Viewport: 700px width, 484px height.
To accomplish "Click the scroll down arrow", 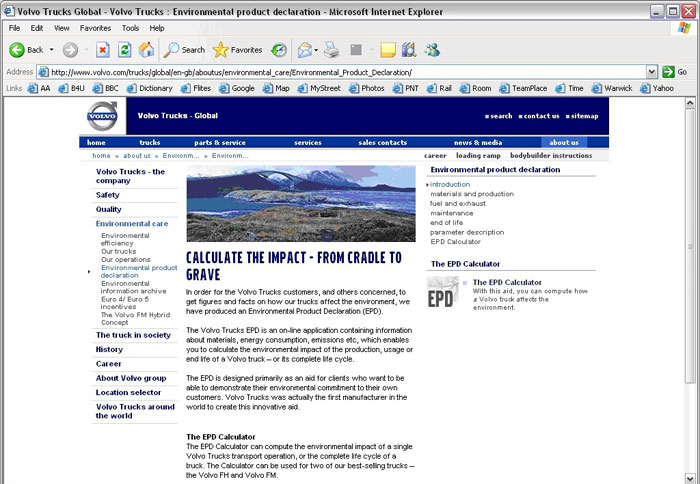I will pos(690,478).
